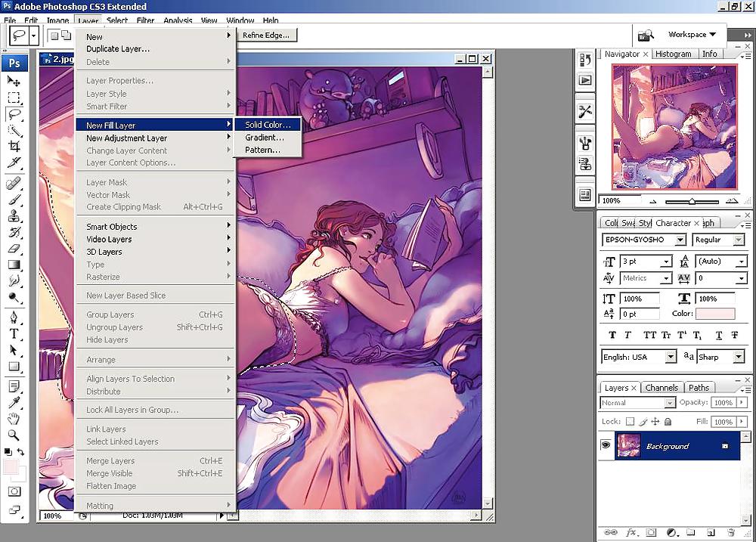Viewport: 756px width, 542px height.
Task: Select the Magic Wand tool
Action: [14, 130]
